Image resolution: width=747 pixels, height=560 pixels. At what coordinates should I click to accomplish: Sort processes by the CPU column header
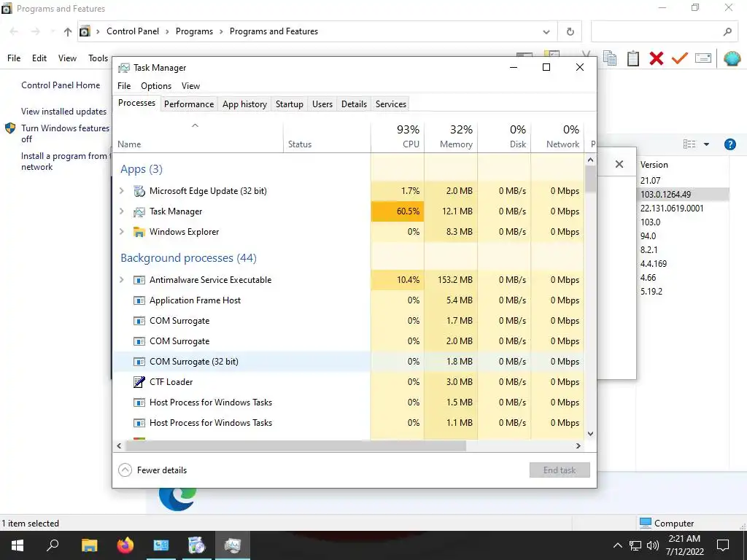pos(398,136)
